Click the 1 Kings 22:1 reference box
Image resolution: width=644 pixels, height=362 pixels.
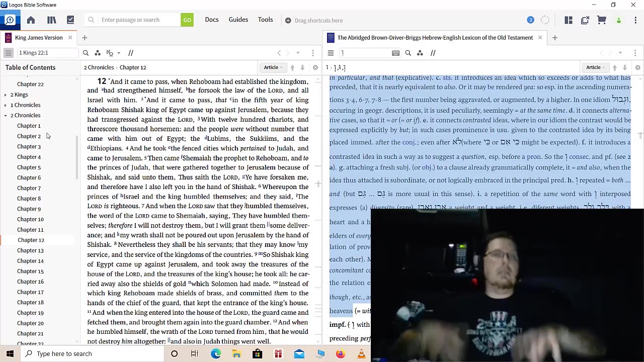(47, 53)
